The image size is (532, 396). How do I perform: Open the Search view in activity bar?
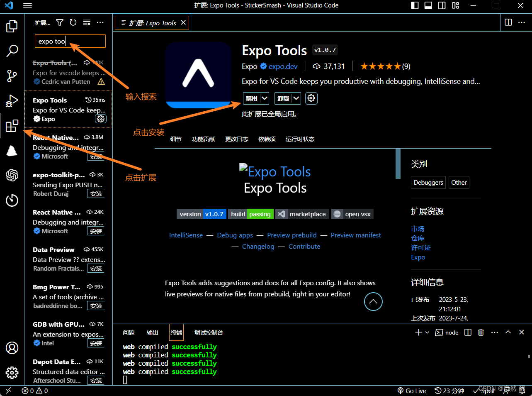pyautogui.click(x=12, y=51)
